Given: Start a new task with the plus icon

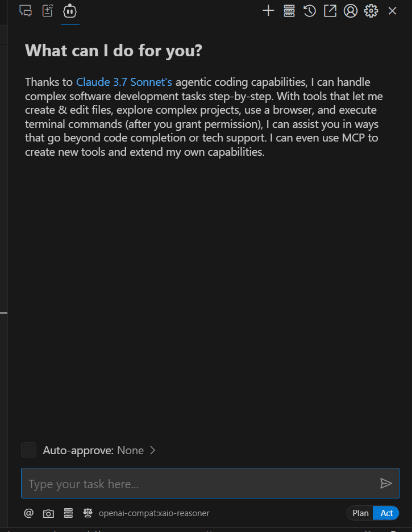Looking at the screenshot, I should (x=268, y=11).
